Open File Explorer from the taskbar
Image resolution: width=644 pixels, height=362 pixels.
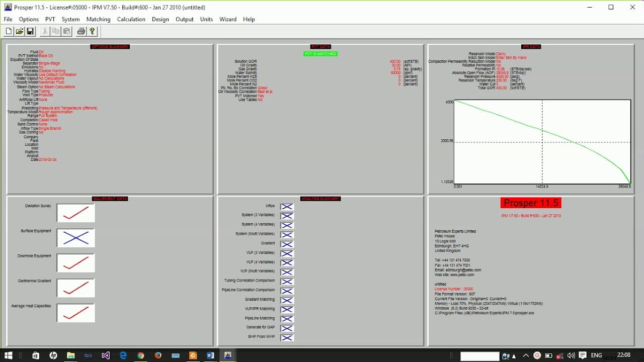[71, 355]
